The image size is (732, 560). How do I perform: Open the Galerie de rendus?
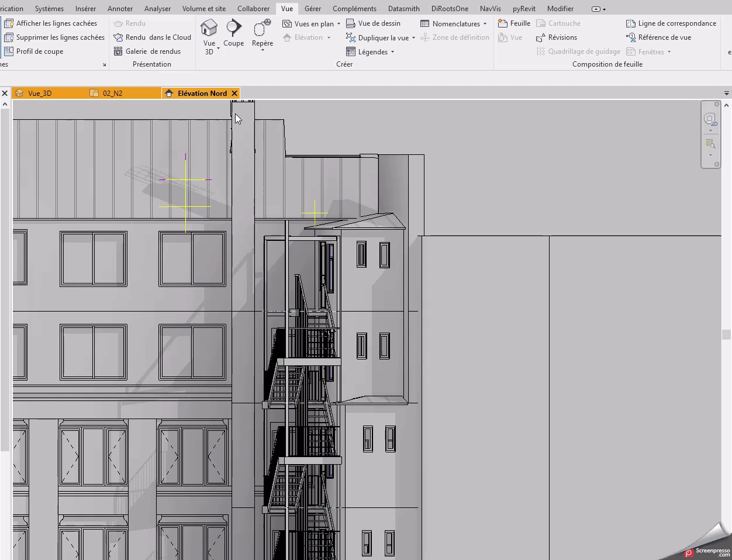(147, 51)
